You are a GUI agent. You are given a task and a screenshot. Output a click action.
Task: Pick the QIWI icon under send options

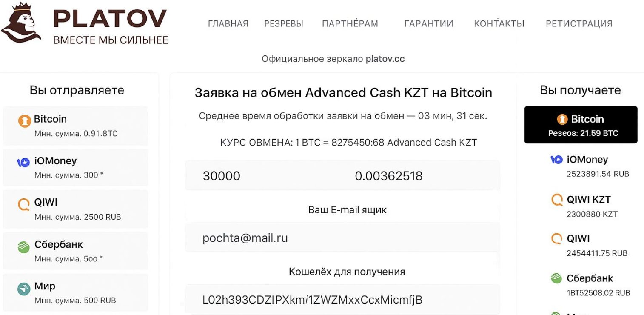click(x=24, y=204)
